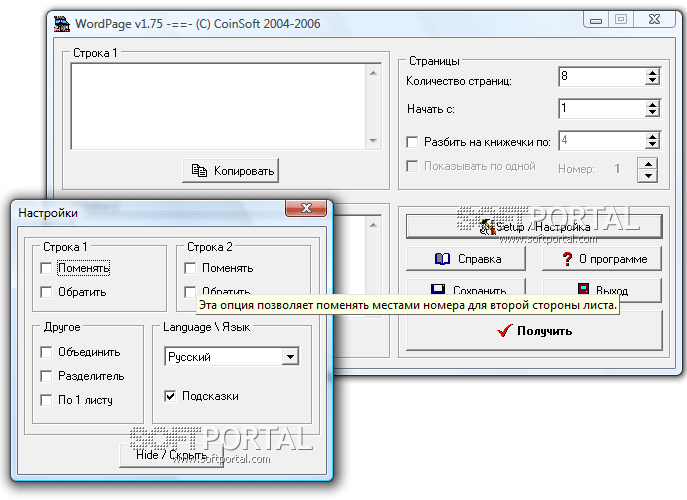
Task: Click the Копировать button
Action: click(230, 170)
